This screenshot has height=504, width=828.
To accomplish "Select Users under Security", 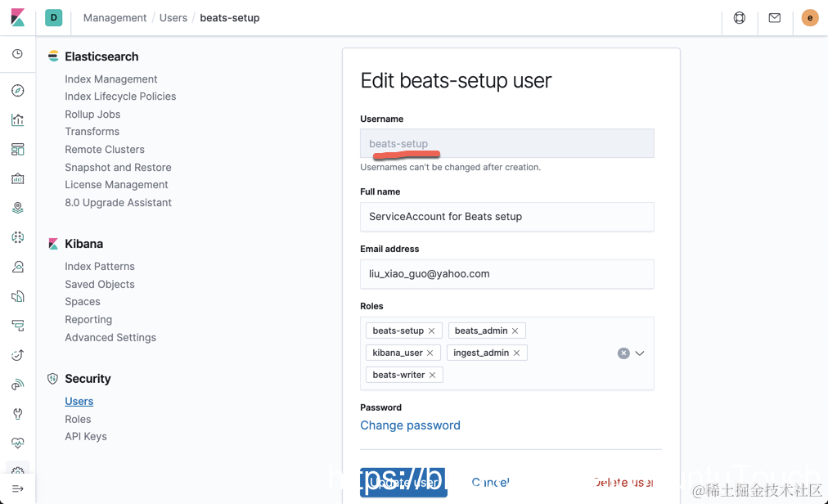I will [x=79, y=401].
